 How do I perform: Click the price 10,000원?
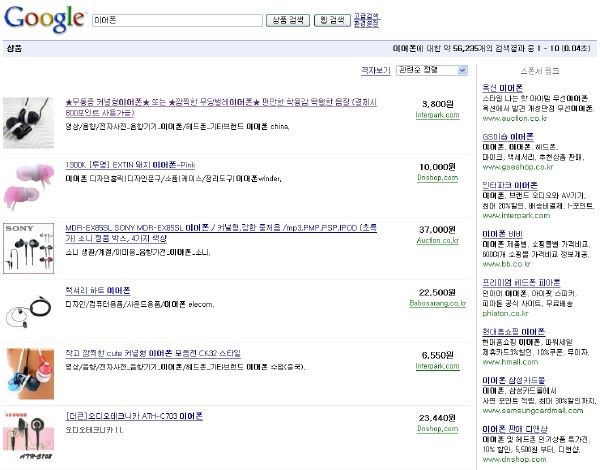[x=437, y=167]
